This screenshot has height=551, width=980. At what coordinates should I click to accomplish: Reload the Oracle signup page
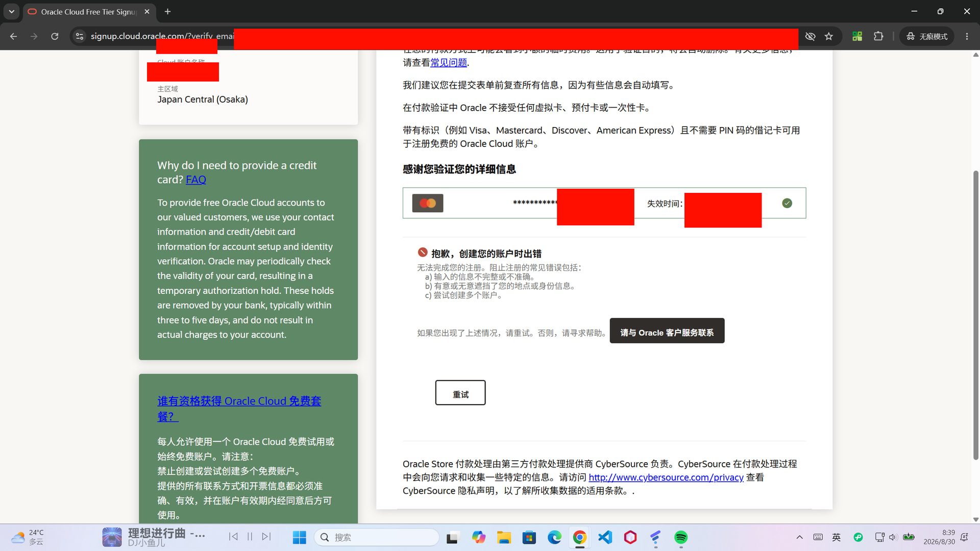(55, 36)
